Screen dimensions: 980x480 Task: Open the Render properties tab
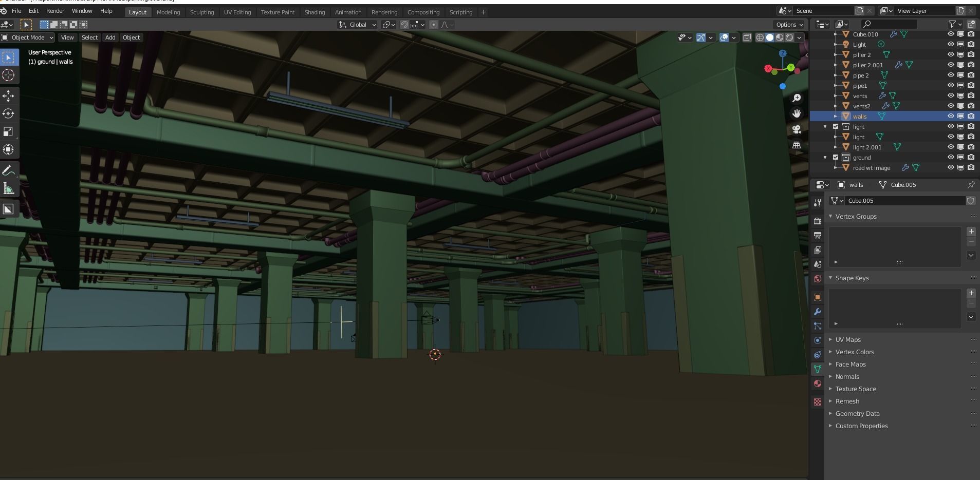818,221
